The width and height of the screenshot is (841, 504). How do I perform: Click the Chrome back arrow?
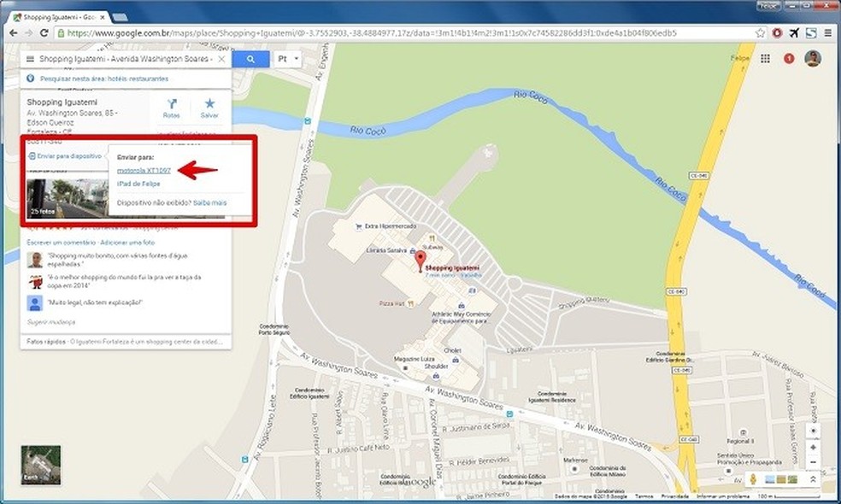pos(14,32)
